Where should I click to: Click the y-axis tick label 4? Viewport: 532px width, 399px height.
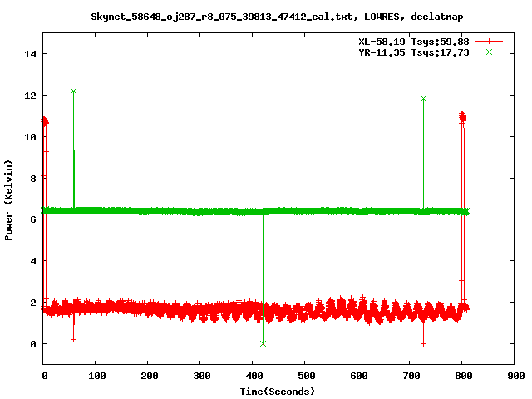[x=33, y=261]
